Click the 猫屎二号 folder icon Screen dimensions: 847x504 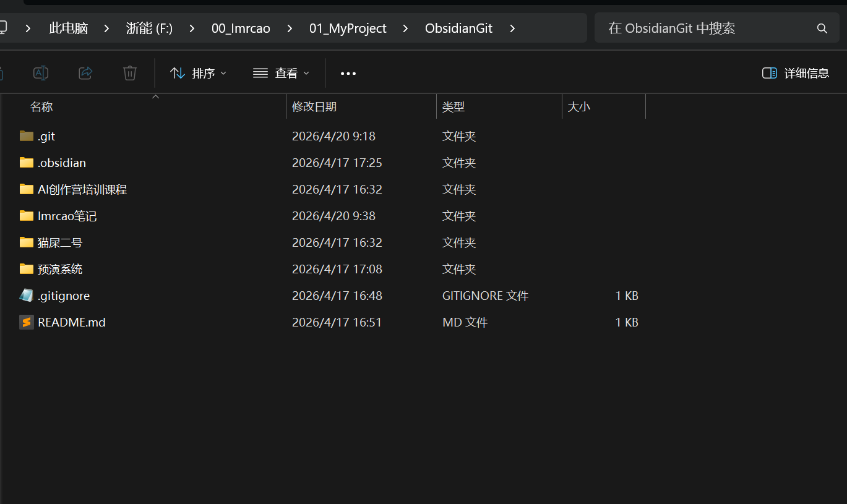(26, 242)
